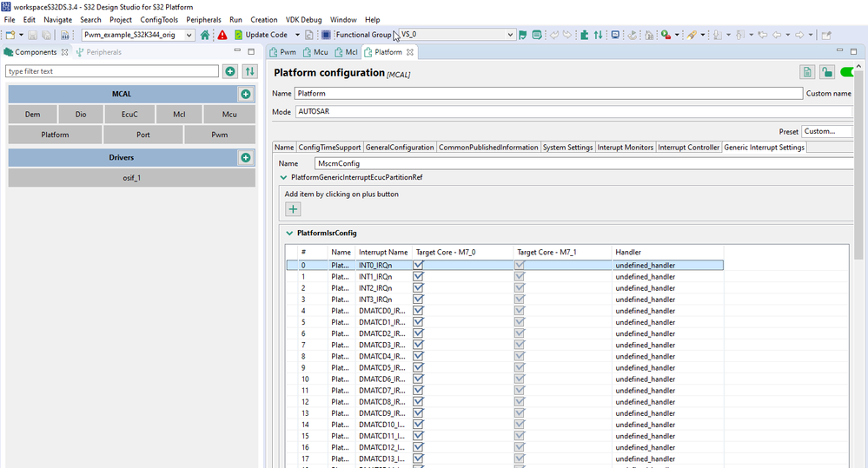This screenshot has height=468, width=868.
Task: Toggle Target Core M7_1 checkbox for INT2_IRQn
Action: click(x=520, y=287)
